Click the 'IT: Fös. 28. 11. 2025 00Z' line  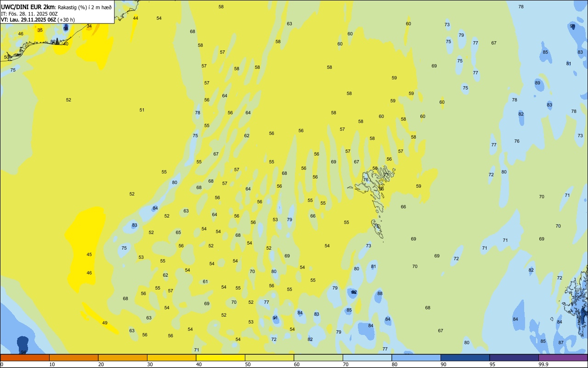pyautogui.click(x=29, y=14)
